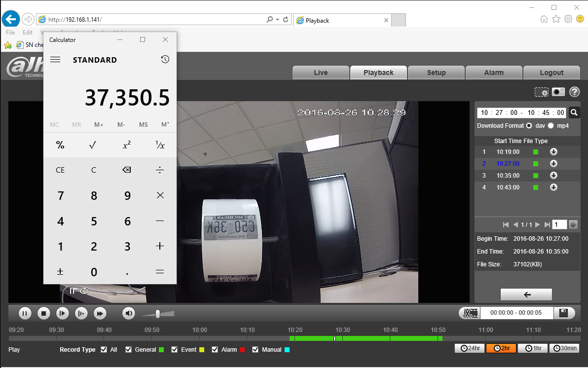Go to next page of file list
This screenshot has width=588, height=368.
[537, 225]
